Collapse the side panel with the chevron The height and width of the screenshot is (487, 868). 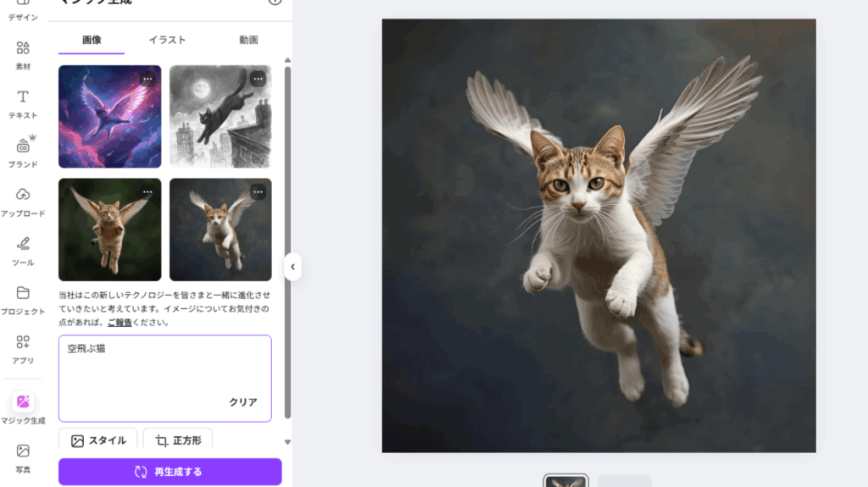292,267
